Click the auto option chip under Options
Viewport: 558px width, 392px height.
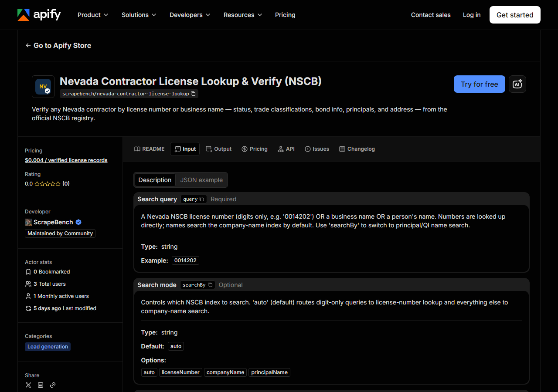(x=149, y=372)
